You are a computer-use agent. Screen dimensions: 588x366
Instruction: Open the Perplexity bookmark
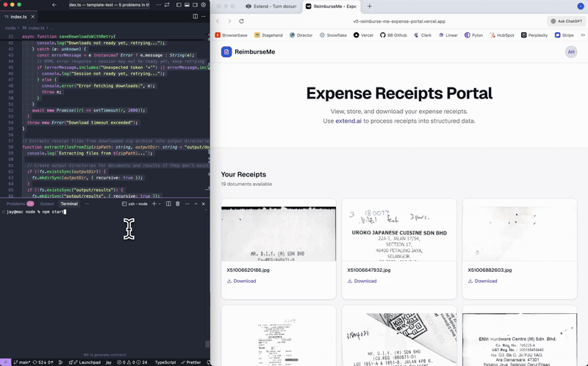(534, 35)
